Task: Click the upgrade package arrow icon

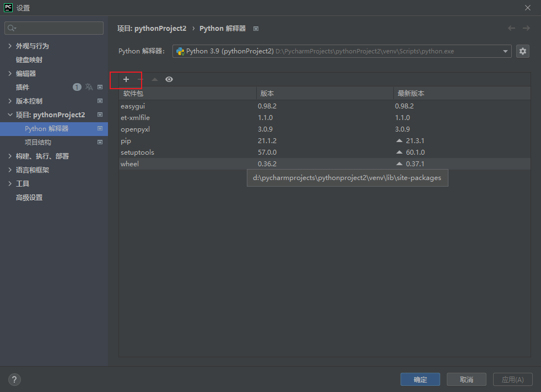Action: 155,79
